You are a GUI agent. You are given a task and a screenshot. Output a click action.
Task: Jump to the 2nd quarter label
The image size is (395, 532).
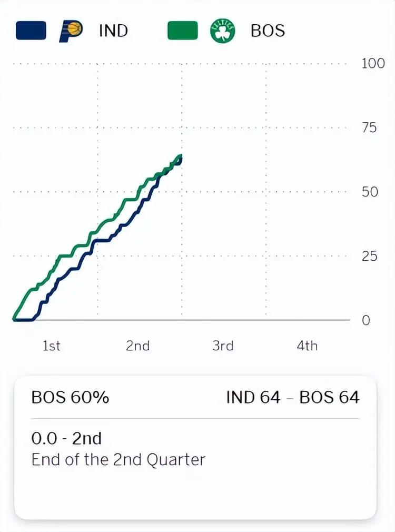click(137, 346)
